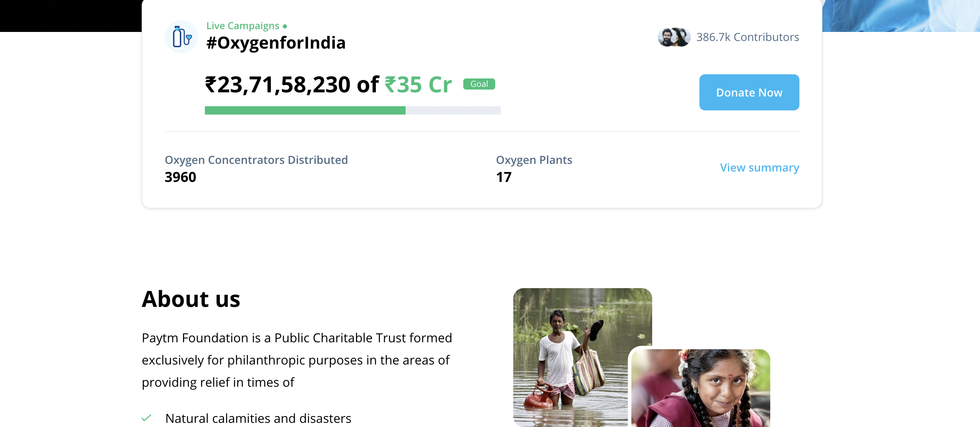Click the green Goal badge
The height and width of the screenshot is (427, 980).
coord(479,84)
